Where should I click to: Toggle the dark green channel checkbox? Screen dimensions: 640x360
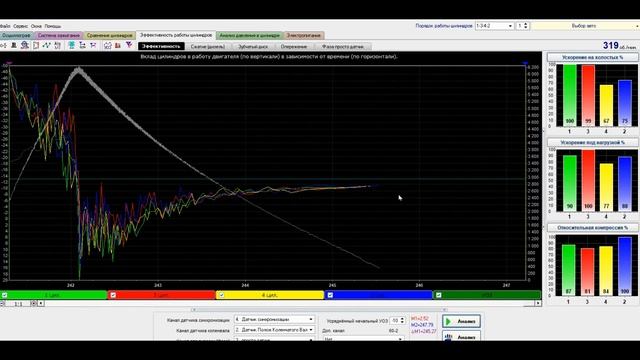click(438, 295)
